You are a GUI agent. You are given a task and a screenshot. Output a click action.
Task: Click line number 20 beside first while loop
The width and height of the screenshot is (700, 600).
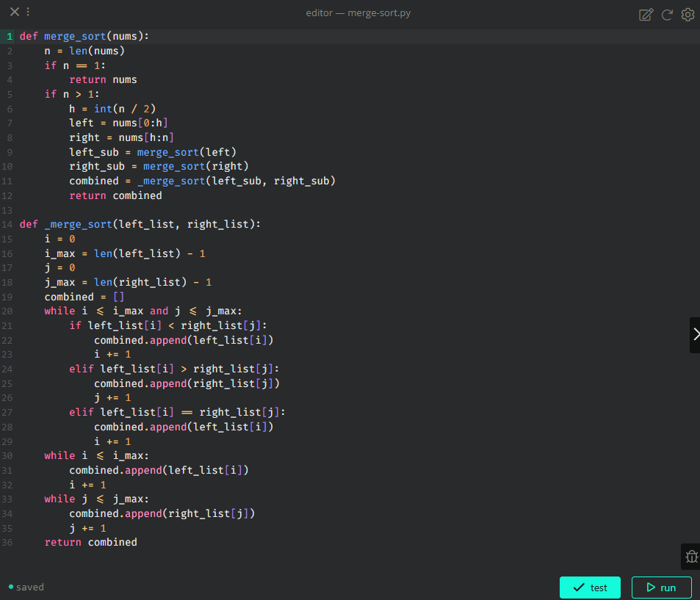pyautogui.click(x=8, y=311)
